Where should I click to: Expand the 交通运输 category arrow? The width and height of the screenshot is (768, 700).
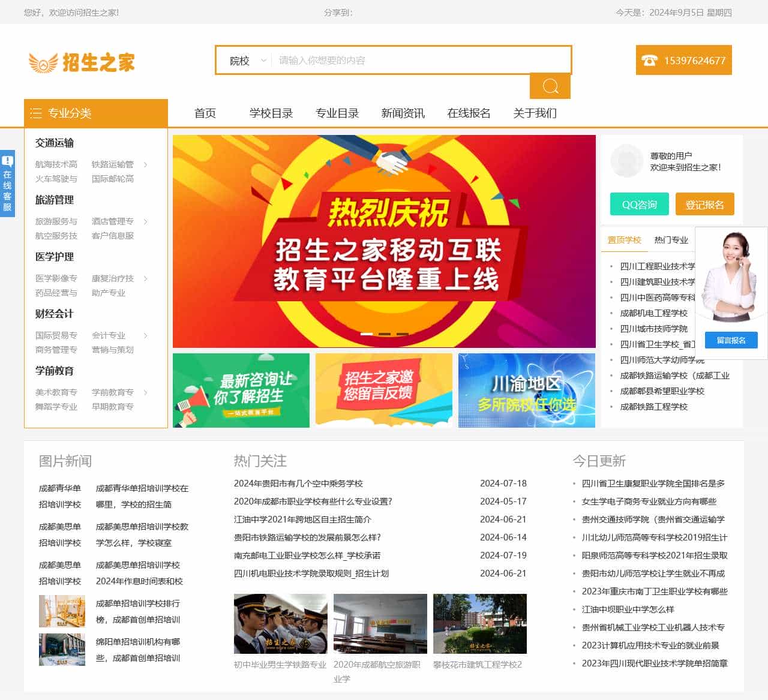click(145, 164)
